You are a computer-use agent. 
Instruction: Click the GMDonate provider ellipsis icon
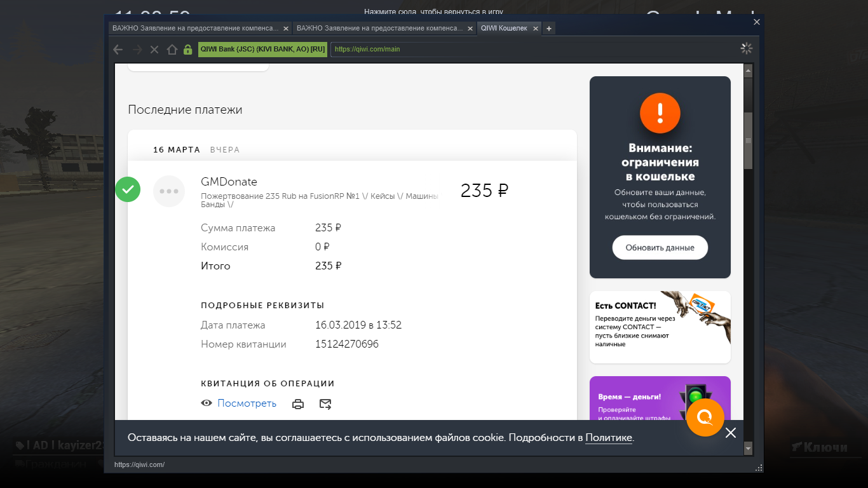pyautogui.click(x=169, y=191)
